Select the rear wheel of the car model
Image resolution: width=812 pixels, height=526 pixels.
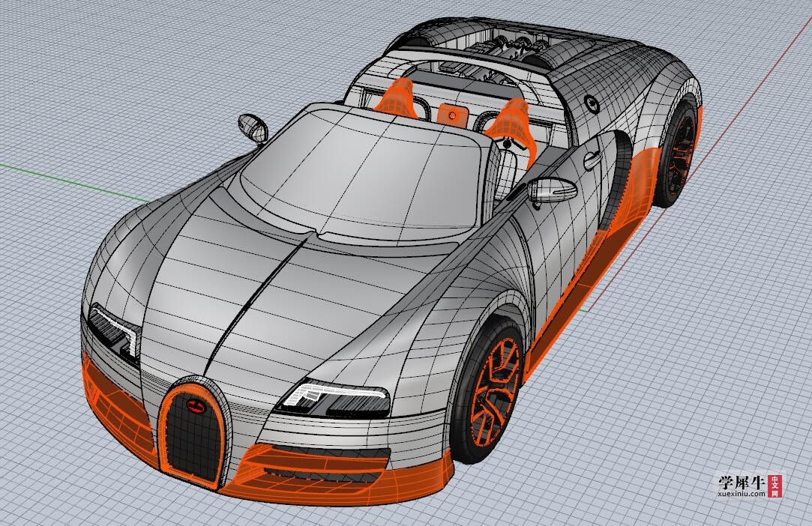(x=677, y=151)
